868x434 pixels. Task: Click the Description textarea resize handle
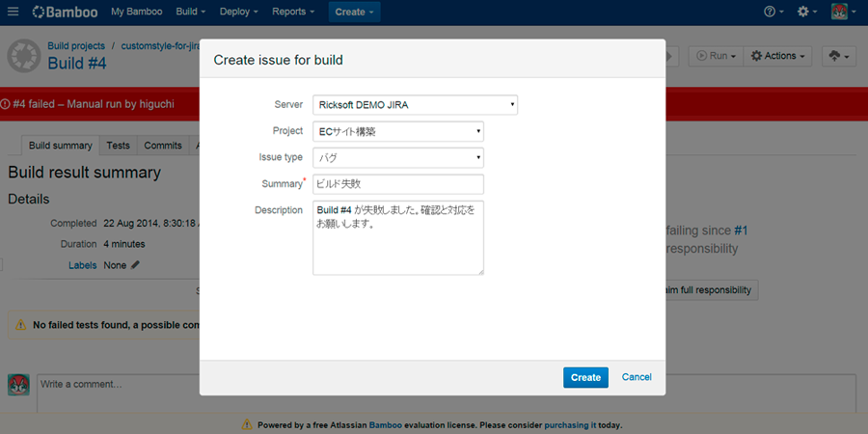click(480, 272)
